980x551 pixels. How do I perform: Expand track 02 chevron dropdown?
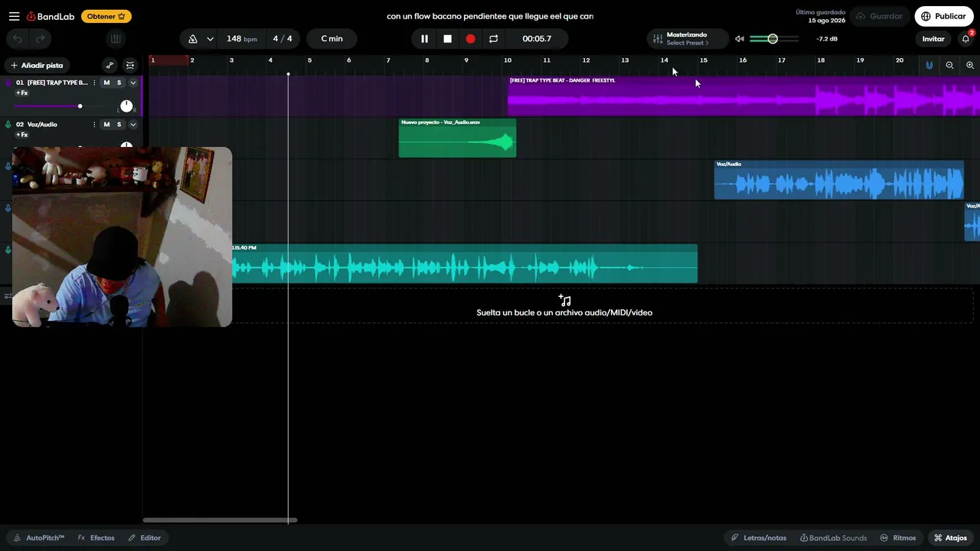coord(132,125)
